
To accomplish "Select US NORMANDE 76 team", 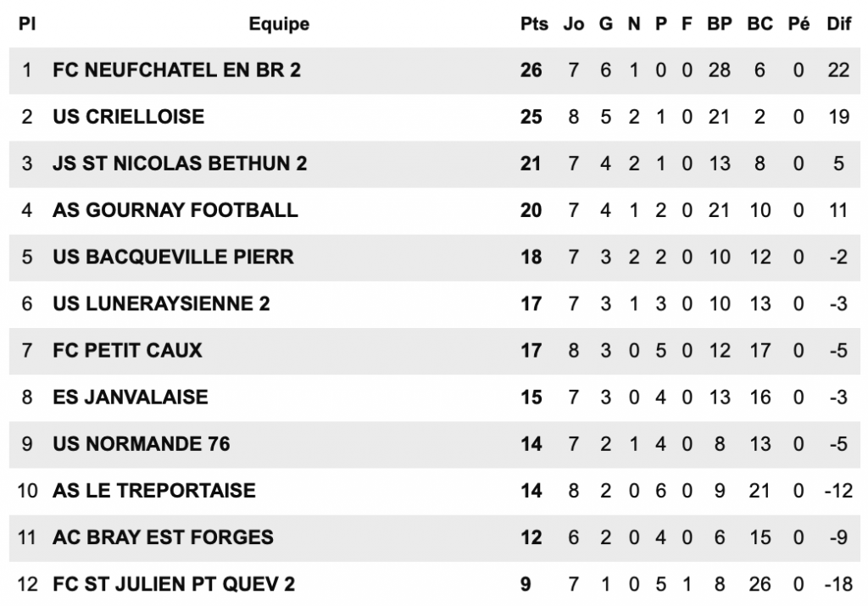I will pyautogui.click(x=141, y=443).
